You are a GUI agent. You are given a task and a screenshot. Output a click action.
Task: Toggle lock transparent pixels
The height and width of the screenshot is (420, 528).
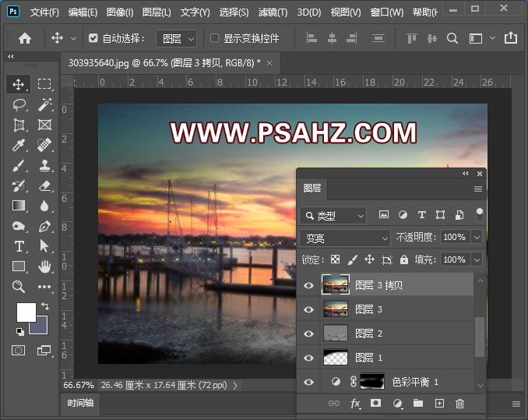pos(335,259)
